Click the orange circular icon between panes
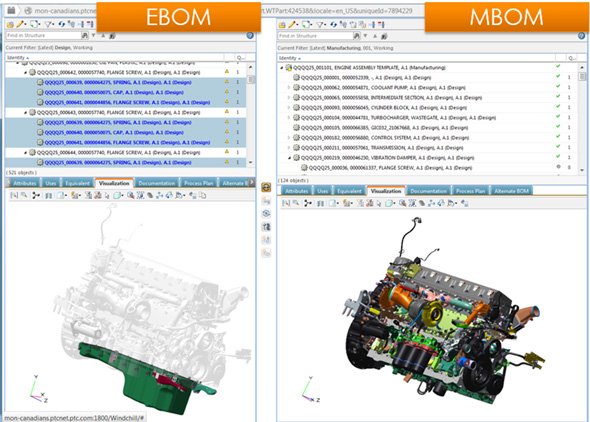 pos(266,187)
